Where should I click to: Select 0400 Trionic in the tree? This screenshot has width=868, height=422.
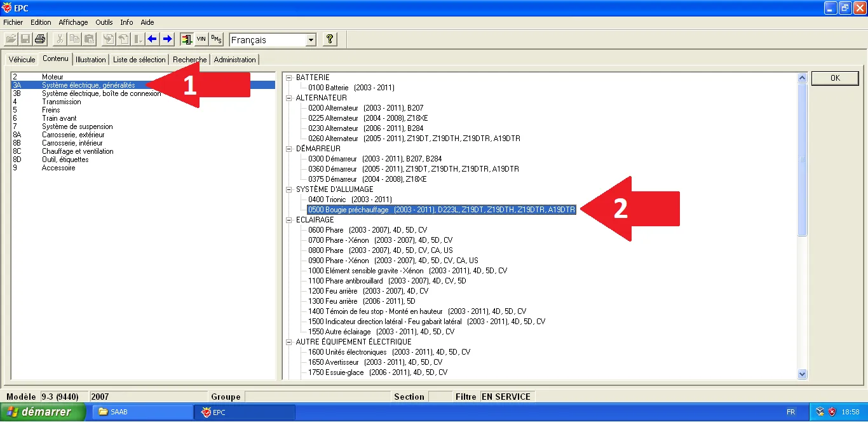tap(327, 200)
